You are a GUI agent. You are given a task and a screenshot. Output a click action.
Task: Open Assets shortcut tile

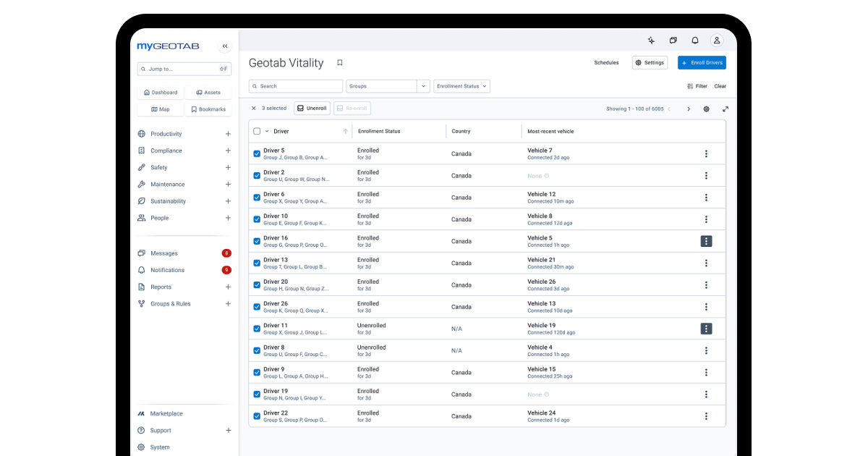[208, 93]
